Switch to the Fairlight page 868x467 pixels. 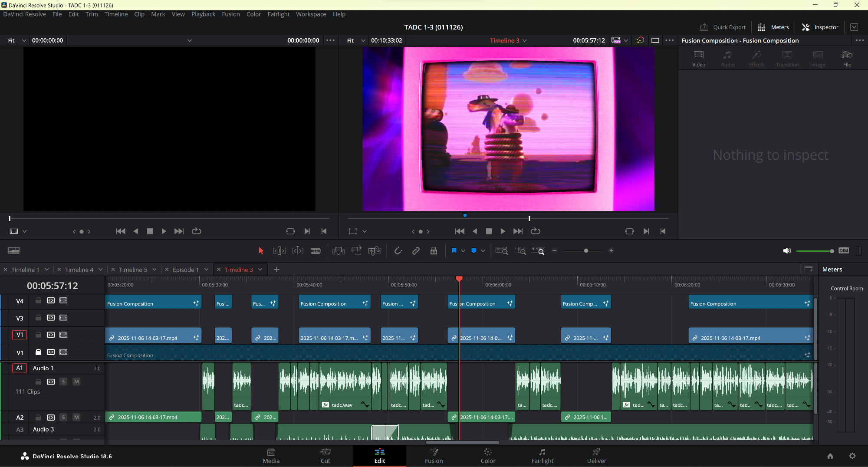(x=542, y=456)
